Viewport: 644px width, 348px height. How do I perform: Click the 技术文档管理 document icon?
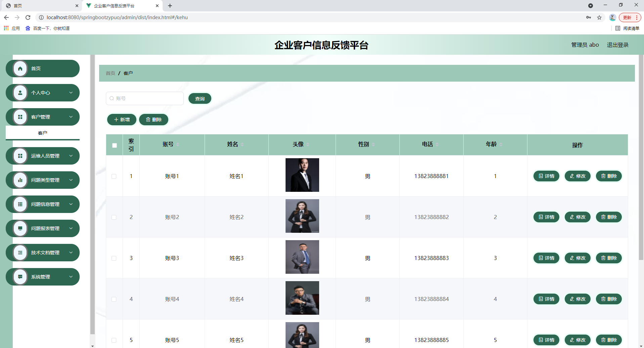(x=20, y=252)
